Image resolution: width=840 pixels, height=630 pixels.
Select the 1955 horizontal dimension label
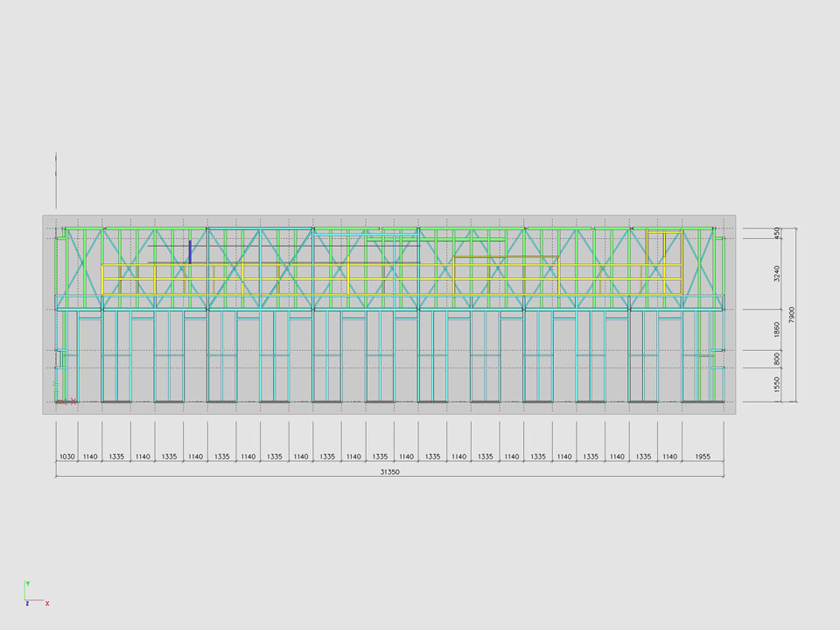[703, 456]
